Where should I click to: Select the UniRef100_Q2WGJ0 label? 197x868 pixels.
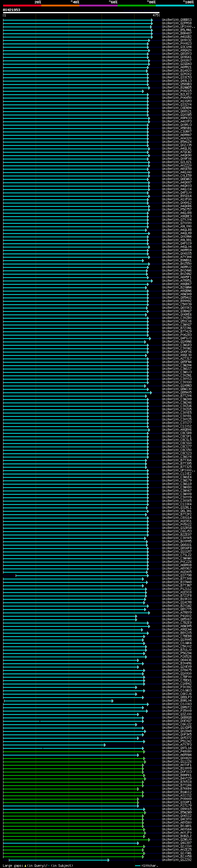click(x=177, y=839)
